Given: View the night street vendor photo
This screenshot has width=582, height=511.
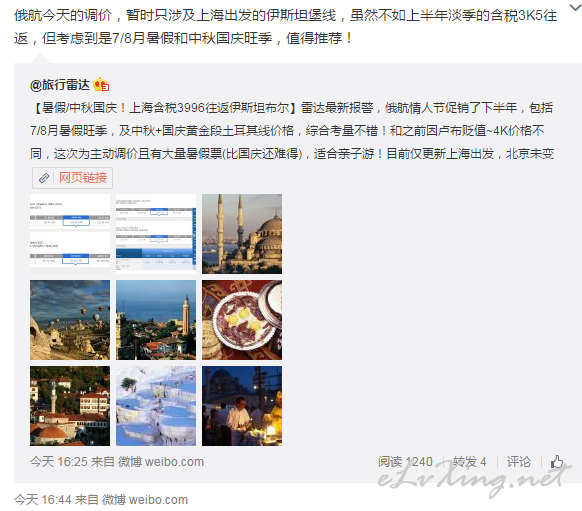Looking at the screenshot, I should (x=242, y=406).
